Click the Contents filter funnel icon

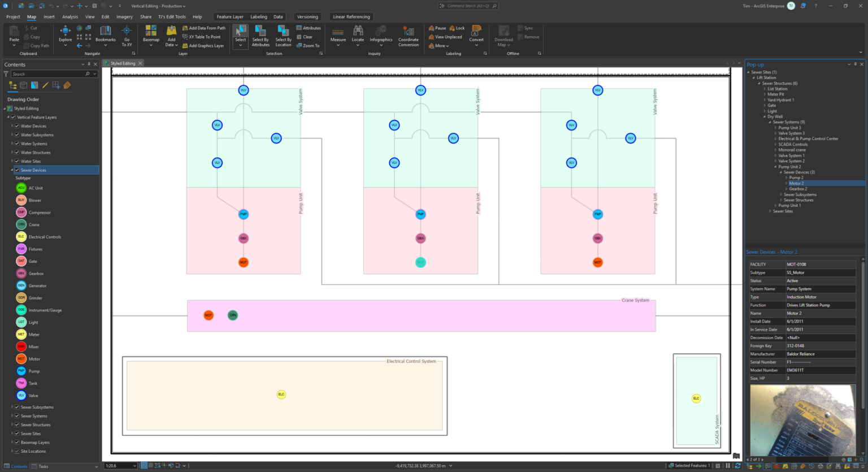point(6,74)
